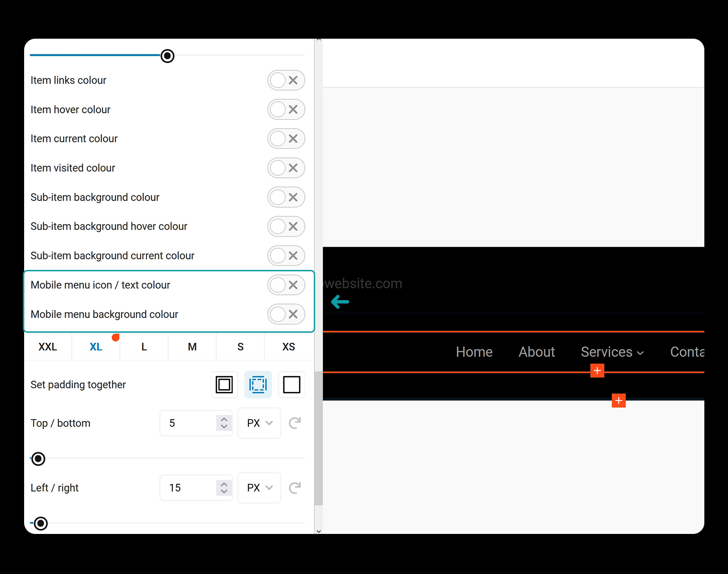Select the L breakpoint tab
The height and width of the screenshot is (574, 728).
(144, 347)
